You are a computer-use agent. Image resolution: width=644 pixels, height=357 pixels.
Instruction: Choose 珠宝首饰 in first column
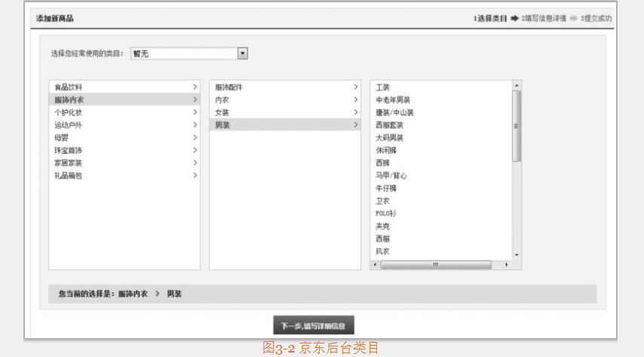tap(68, 151)
